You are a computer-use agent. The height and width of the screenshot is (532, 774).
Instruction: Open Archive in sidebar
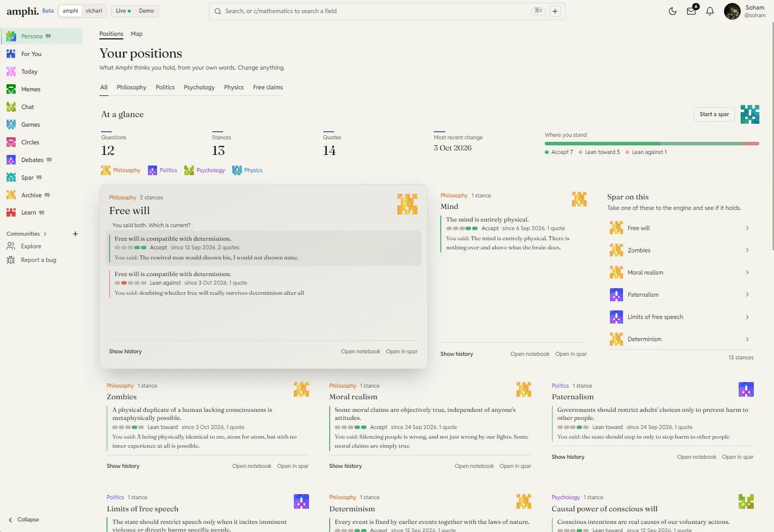pos(41,195)
